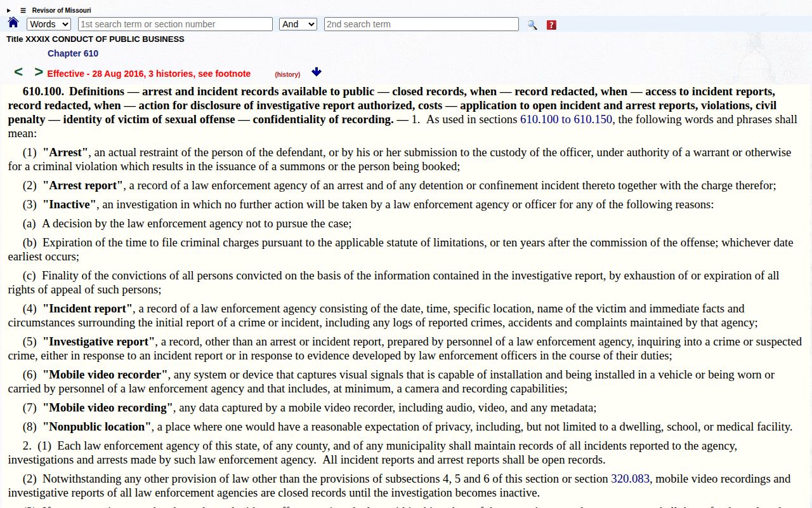Go to next section with > arrow
The width and height of the screenshot is (812, 508).
[39, 72]
